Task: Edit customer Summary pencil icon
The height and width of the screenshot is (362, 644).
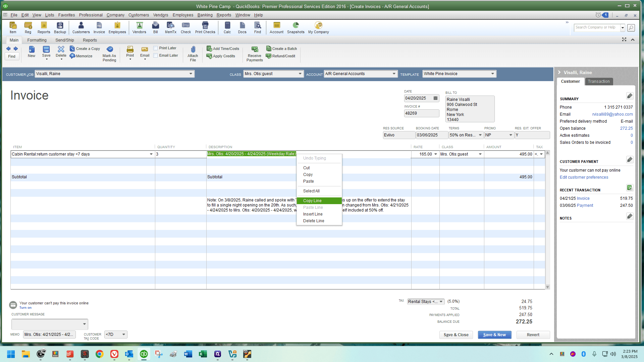Action: point(630,96)
